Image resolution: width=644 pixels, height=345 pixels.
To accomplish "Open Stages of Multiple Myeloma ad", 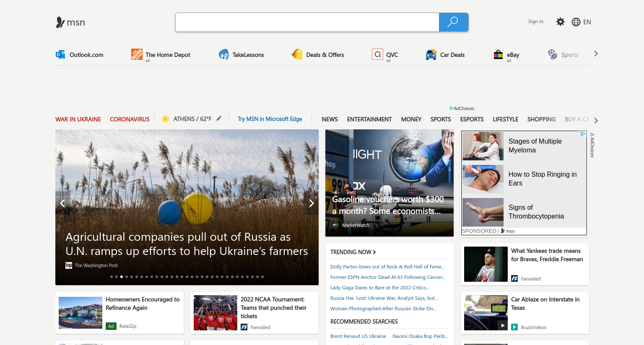I will click(524, 146).
